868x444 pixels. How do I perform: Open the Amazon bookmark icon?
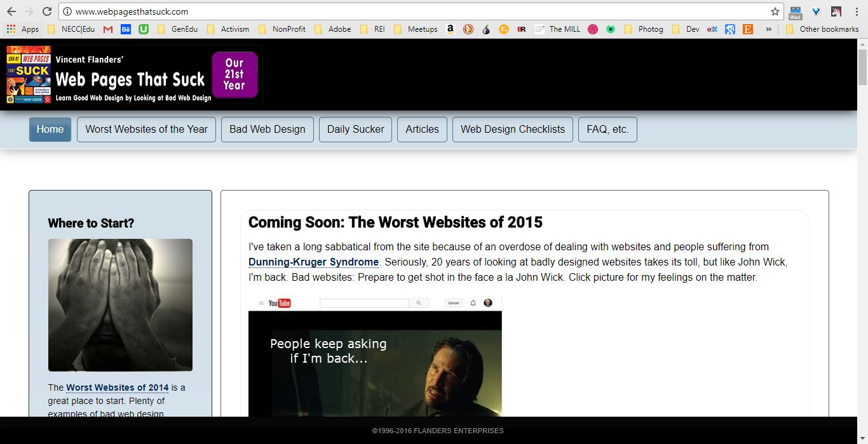coord(451,29)
